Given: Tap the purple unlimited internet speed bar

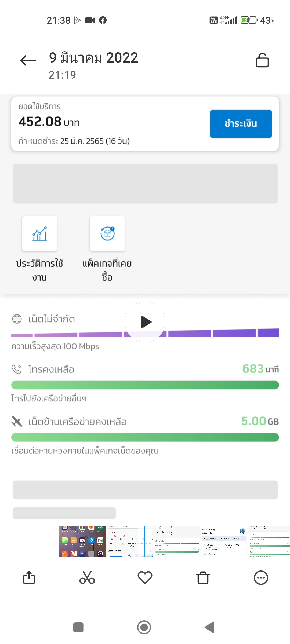Looking at the screenshot, I should (x=215, y=333).
